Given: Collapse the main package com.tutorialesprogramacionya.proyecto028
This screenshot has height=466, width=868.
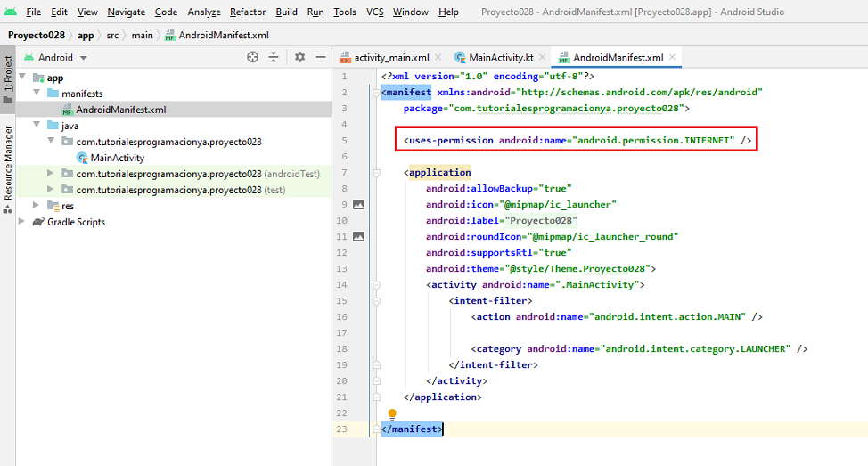Looking at the screenshot, I should click(x=51, y=141).
